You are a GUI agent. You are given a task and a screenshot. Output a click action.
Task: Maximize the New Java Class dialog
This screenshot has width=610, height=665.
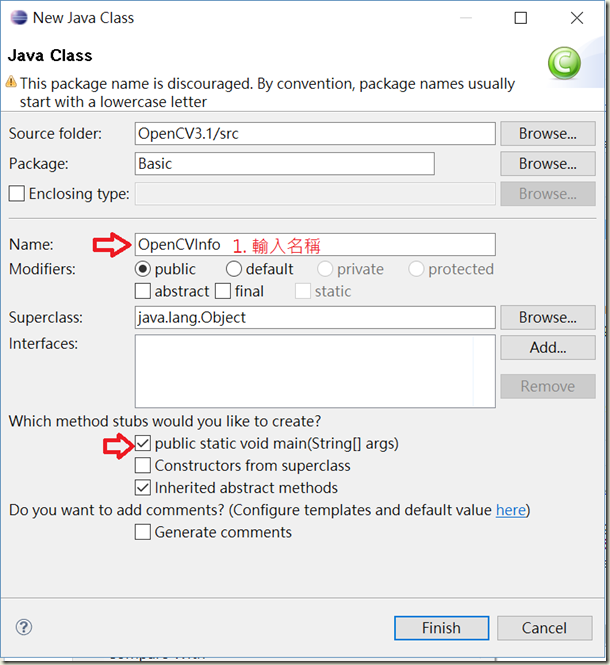[520, 18]
